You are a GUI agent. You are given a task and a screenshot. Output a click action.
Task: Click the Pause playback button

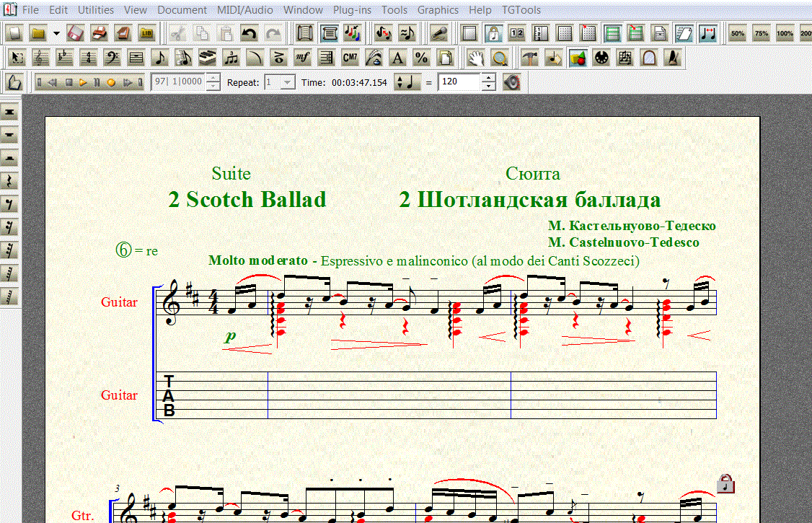point(97,82)
